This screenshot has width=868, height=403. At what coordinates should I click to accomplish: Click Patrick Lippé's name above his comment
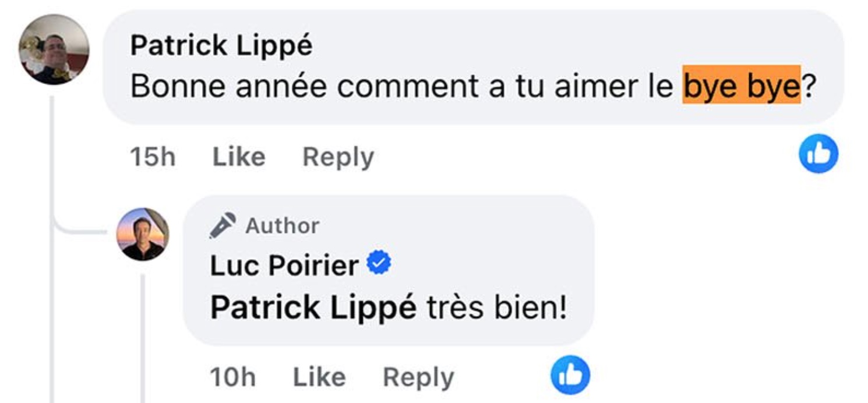221,45
